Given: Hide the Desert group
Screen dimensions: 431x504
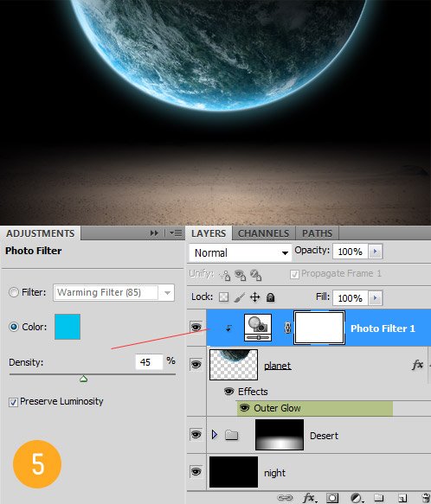Looking at the screenshot, I should (x=196, y=435).
